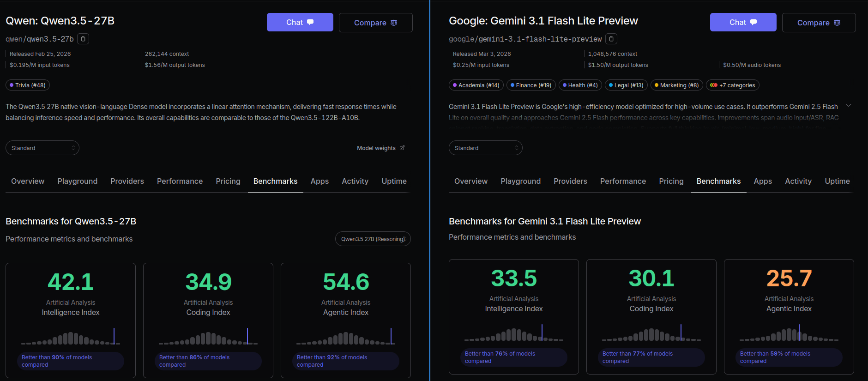
Task: Click the "$0.50/M audio tokens" price
Action: click(752, 65)
